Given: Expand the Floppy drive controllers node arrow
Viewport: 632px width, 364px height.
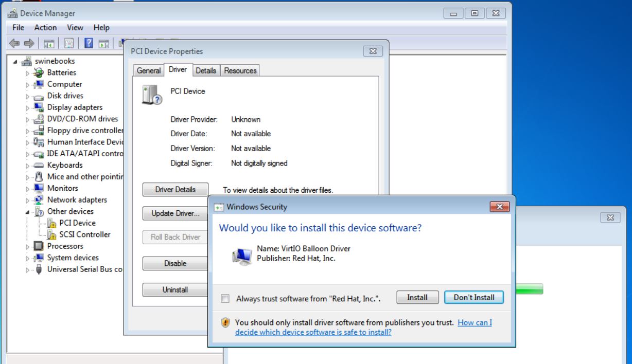Looking at the screenshot, I should tap(28, 131).
